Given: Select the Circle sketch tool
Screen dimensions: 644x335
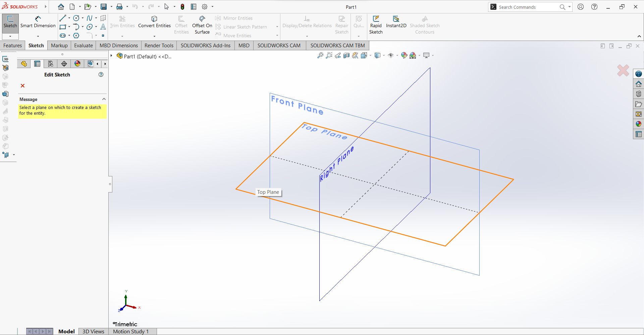Looking at the screenshot, I should tap(76, 18).
